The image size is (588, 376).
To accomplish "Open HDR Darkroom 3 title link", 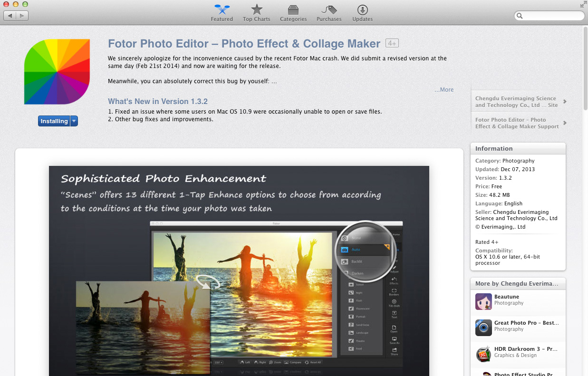I will tap(526, 349).
